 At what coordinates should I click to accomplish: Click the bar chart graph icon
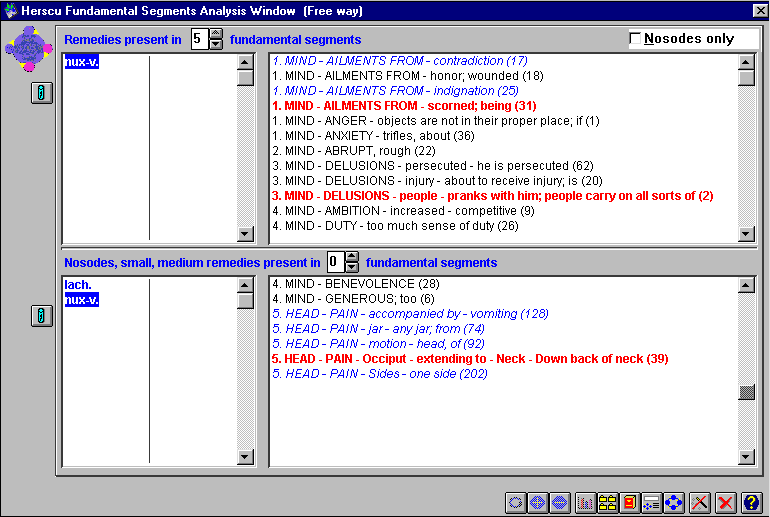point(585,503)
